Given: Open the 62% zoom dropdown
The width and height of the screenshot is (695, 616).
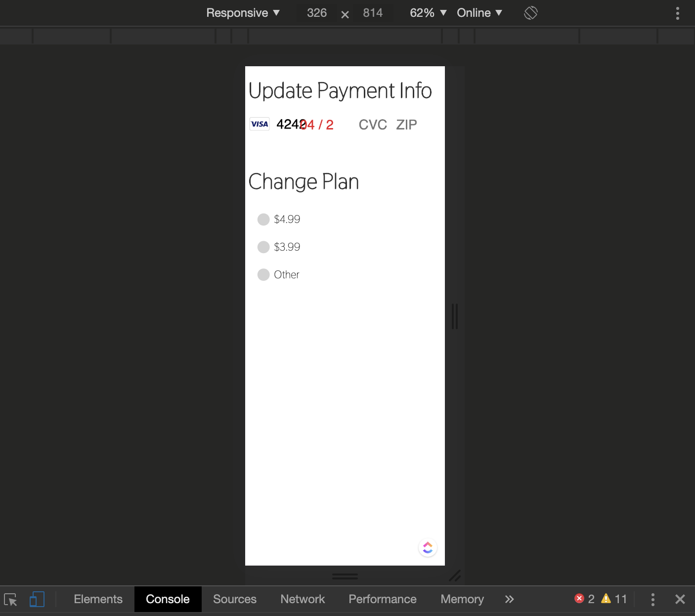Looking at the screenshot, I should tap(428, 13).
